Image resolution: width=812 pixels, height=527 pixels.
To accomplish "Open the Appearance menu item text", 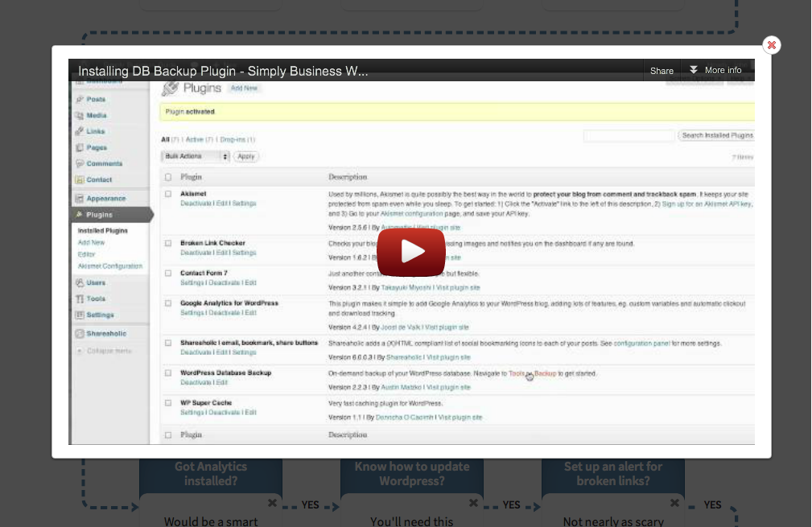I will point(106,199).
